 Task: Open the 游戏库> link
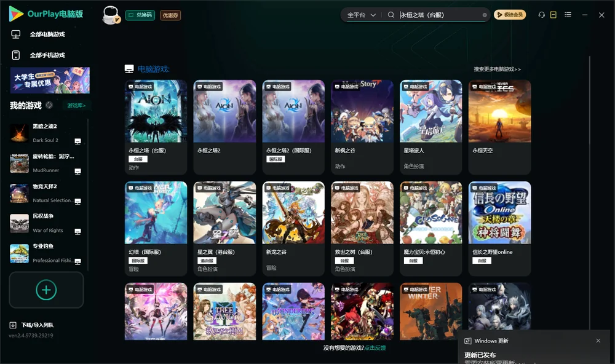76,105
